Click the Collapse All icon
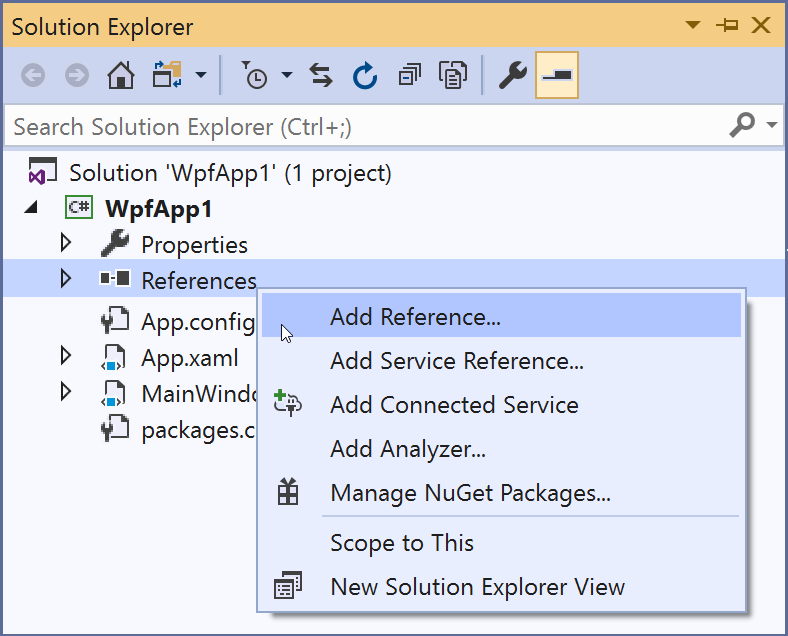The height and width of the screenshot is (636, 788). [x=410, y=76]
